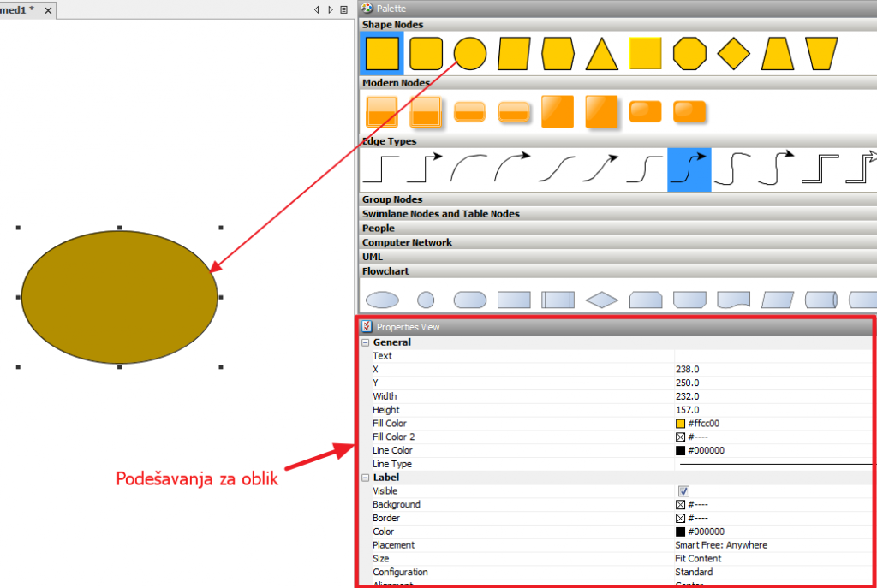The width and height of the screenshot is (877, 588).
Task: Open the Size 'Fit Content' dropdown
Action: [774, 559]
